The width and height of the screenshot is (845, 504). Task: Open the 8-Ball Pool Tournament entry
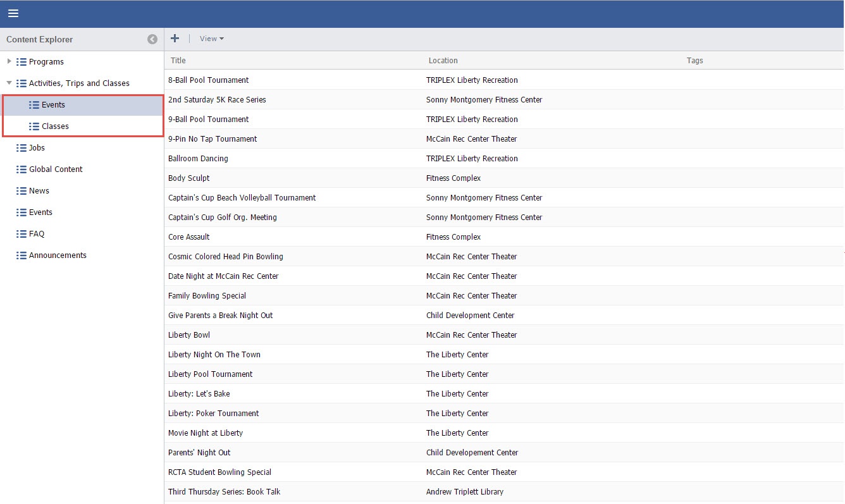[208, 80]
